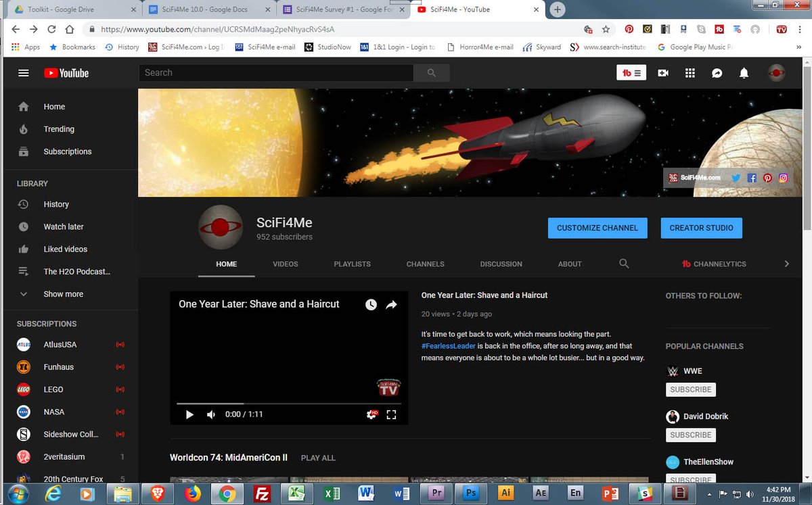812x505 pixels.
Task: Subscribe to David Dobrik channel
Action: coord(690,435)
